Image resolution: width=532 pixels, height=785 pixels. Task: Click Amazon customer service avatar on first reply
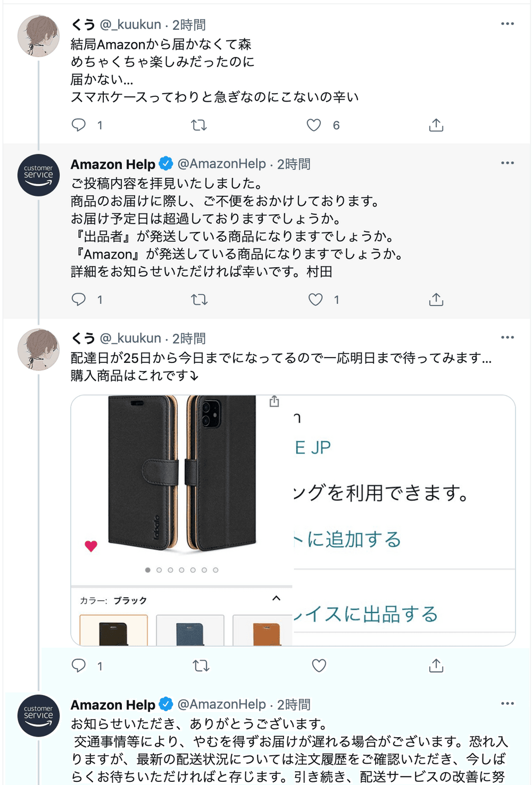tap(38, 175)
